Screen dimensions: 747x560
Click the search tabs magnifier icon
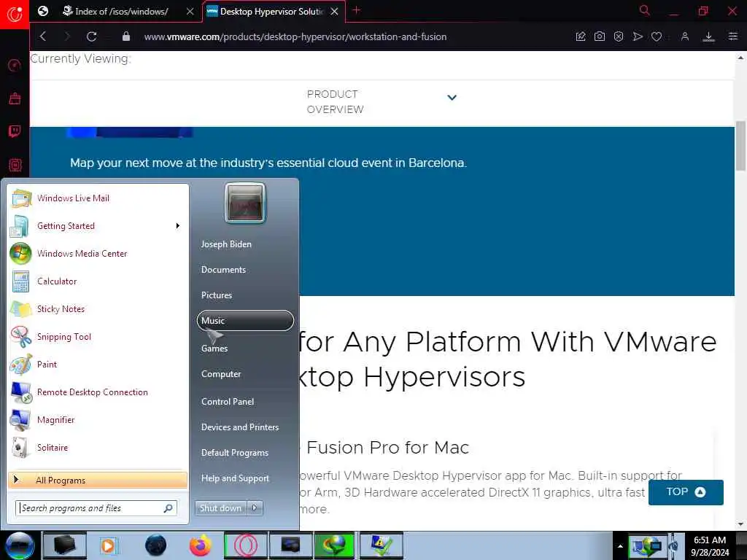click(644, 10)
